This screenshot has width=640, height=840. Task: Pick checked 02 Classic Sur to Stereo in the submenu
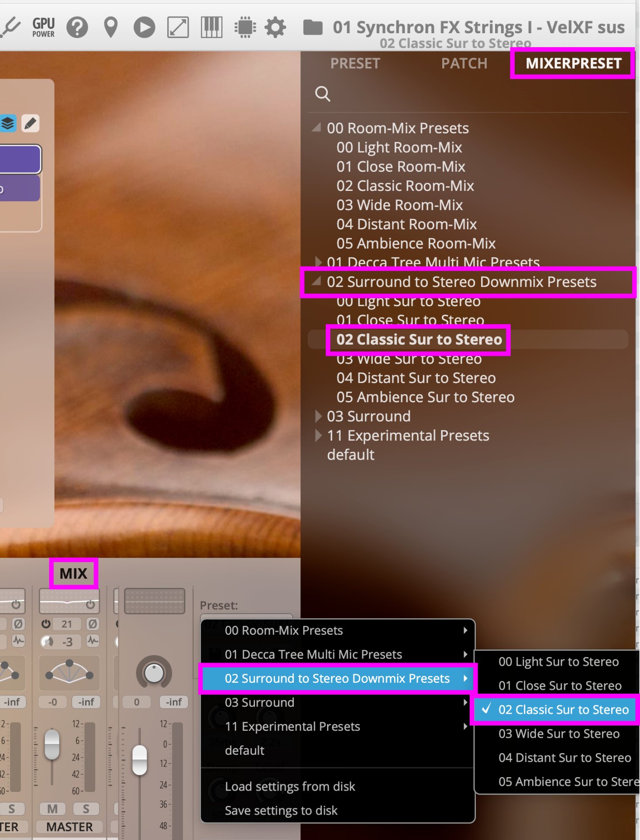coord(557,710)
